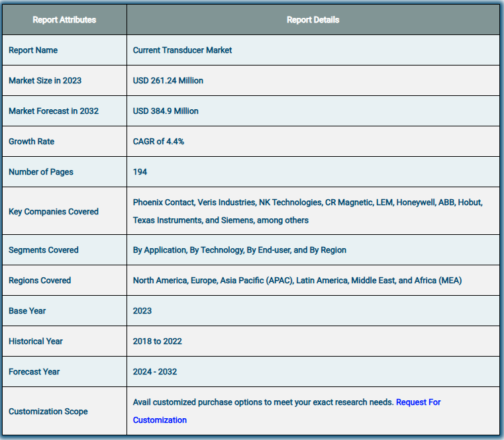
Task: Select the Report Details column header
Action: (x=313, y=20)
